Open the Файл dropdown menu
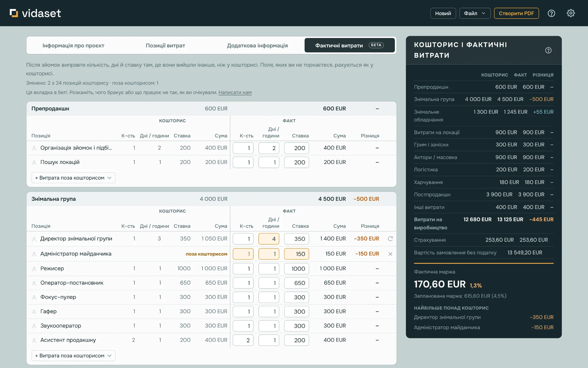The image size is (588, 368). (x=475, y=13)
